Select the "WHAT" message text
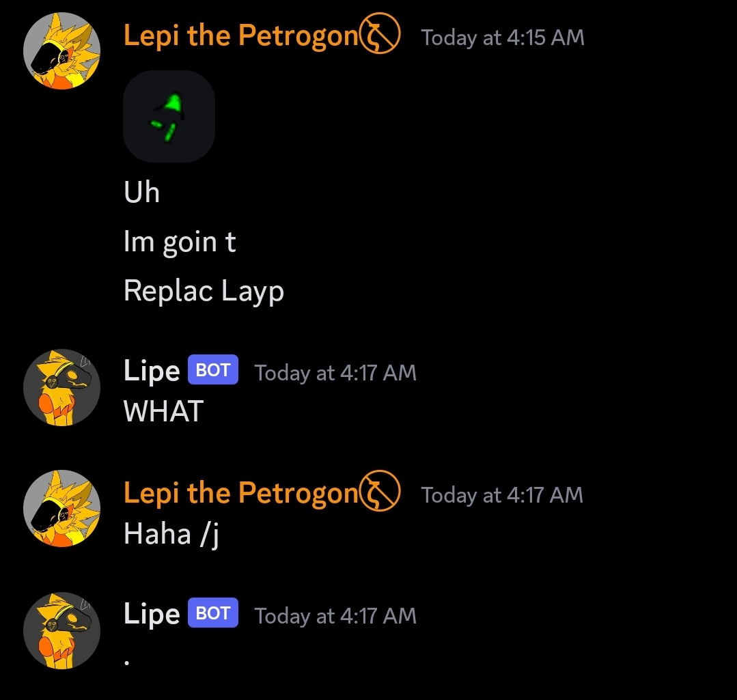 pyautogui.click(x=164, y=411)
